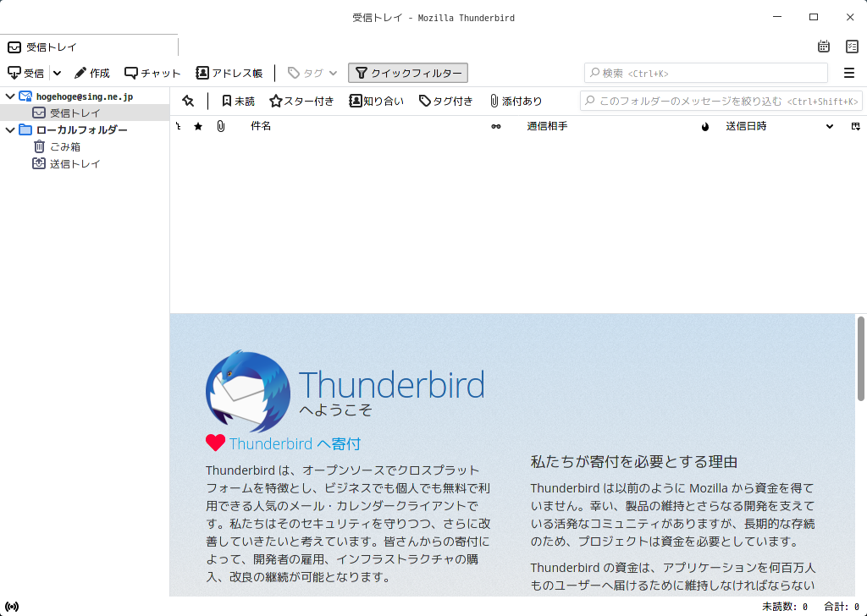The image size is (867, 616).
Task: Open the dropdown arrow next to 受信
Action: [57, 73]
